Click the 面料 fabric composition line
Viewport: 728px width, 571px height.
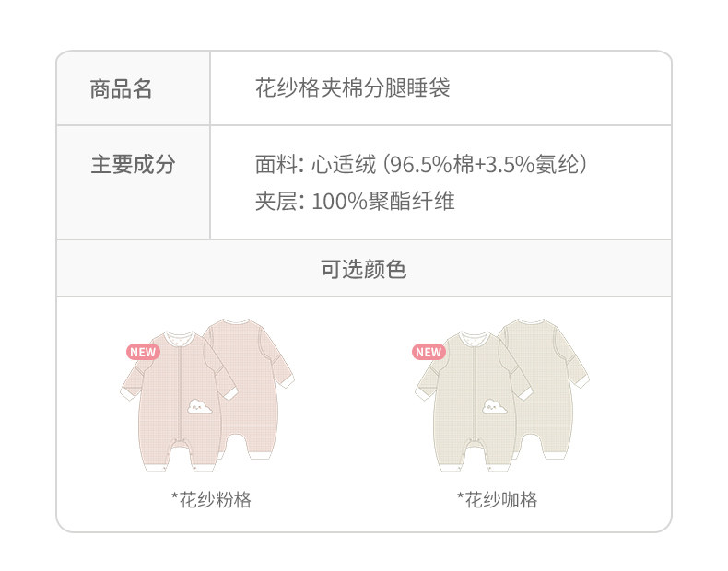420,166
